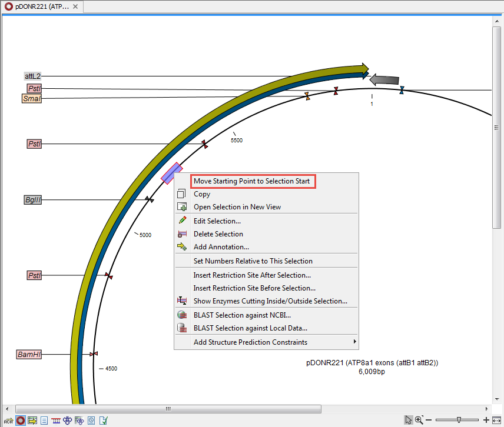This screenshot has width=504, height=427.
Task: Switch to the circular sequence view icon
Action: tap(20, 420)
